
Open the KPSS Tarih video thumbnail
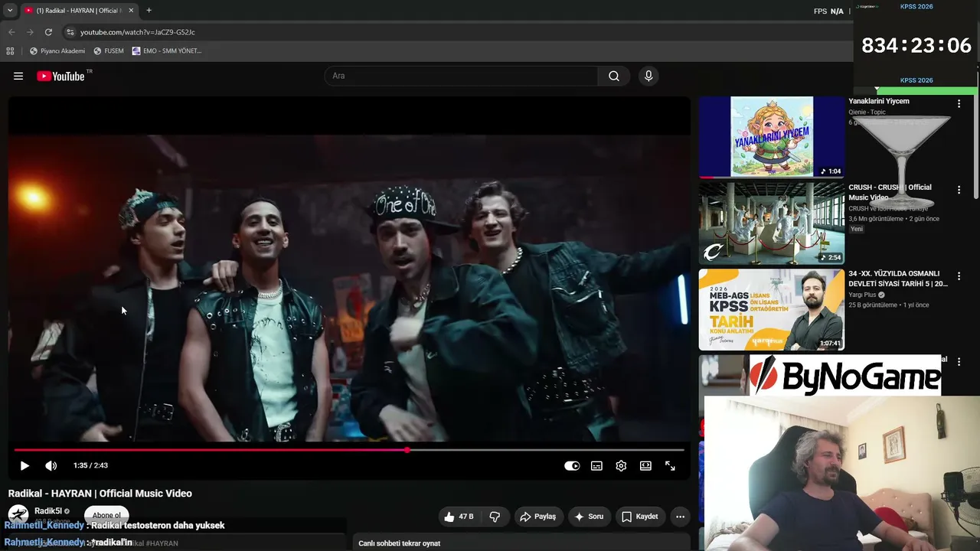(x=772, y=310)
